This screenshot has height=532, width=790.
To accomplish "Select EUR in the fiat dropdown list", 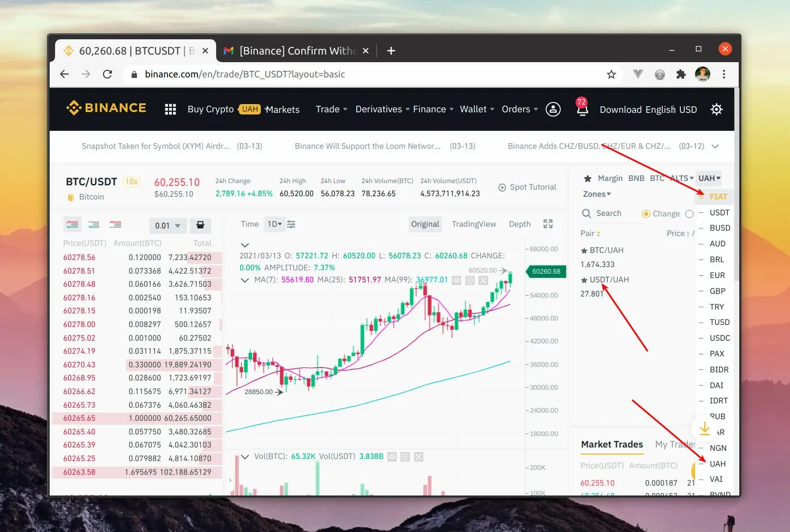I will pos(717,275).
